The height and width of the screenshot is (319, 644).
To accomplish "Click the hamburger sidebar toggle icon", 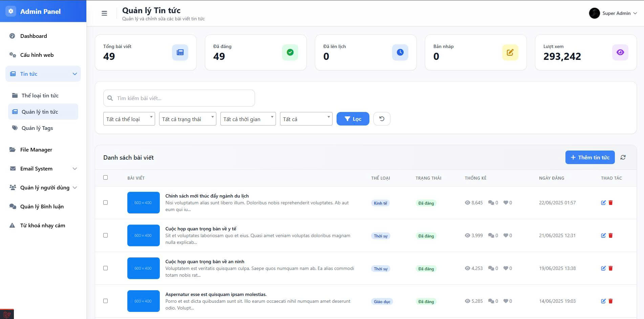I will (104, 13).
